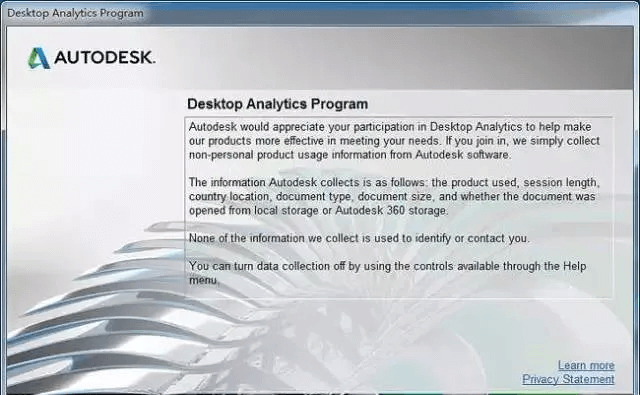Click the Autodesk 'A' logo icon
640x395 pixels.
coord(39,58)
